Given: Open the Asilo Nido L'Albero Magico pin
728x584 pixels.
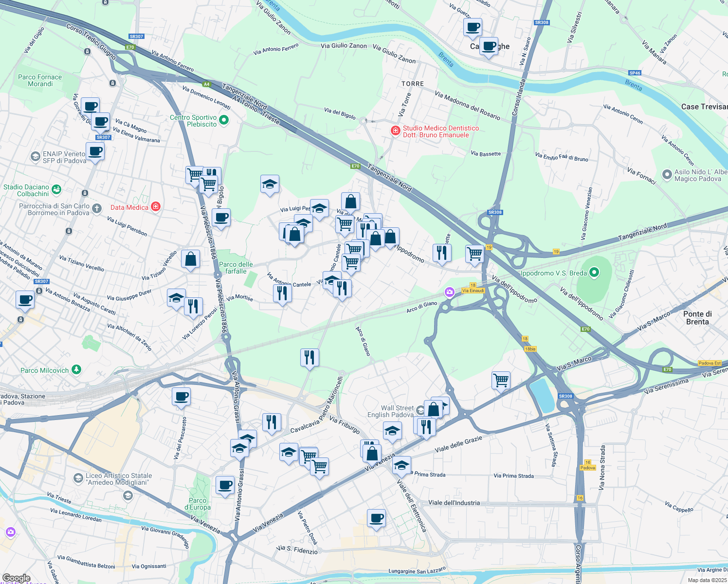Looking at the screenshot, I should [x=667, y=174].
